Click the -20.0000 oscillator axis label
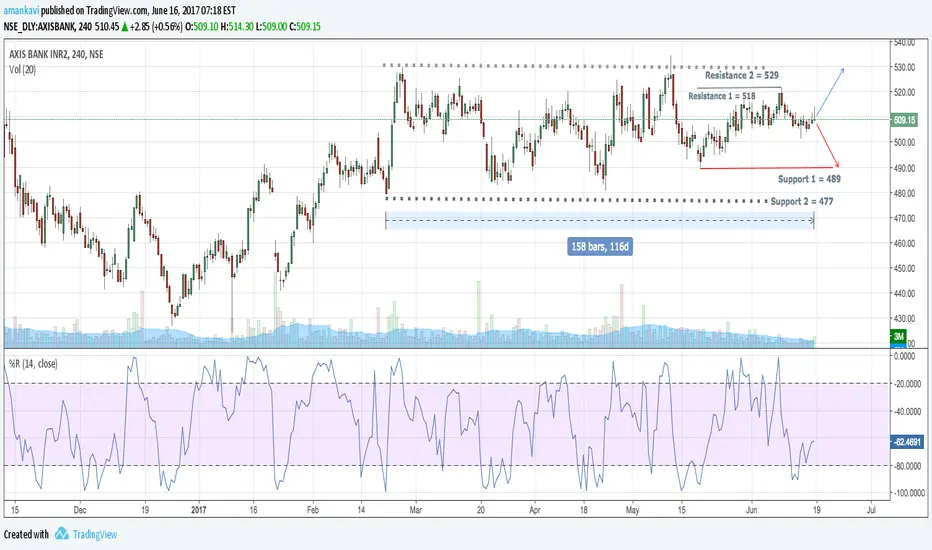The width and height of the screenshot is (932, 550). click(x=909, y=384)
